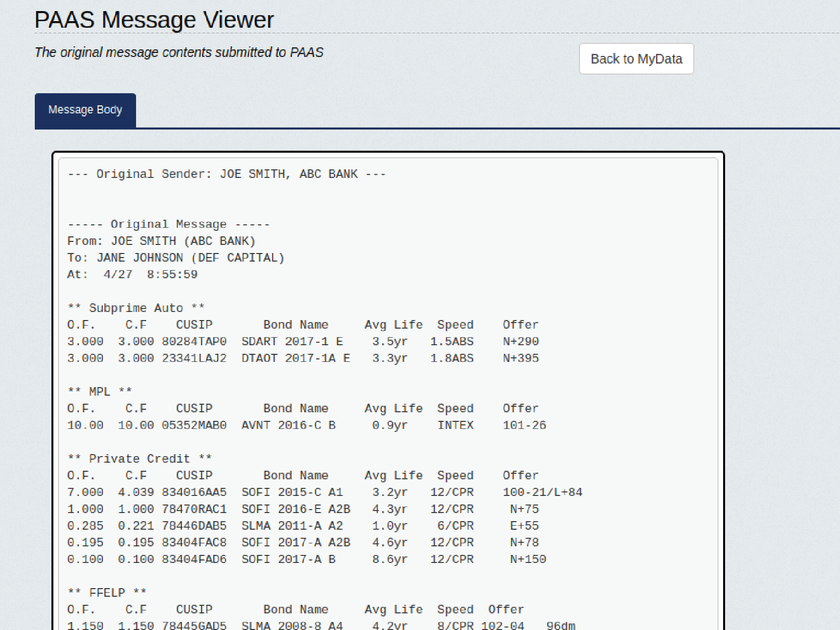Click the Back to MyData button

(x=636, y=59)
